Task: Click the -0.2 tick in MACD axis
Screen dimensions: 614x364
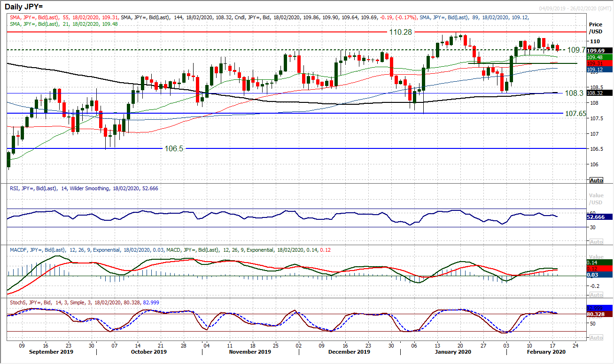Action: tap(594, 286)
